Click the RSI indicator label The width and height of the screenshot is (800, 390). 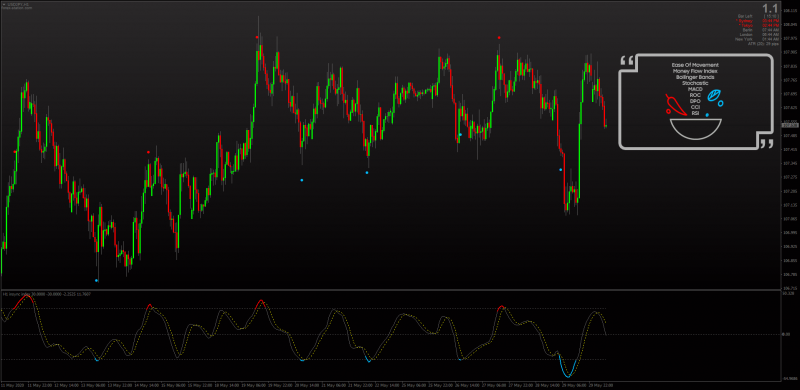click(695, 113)
